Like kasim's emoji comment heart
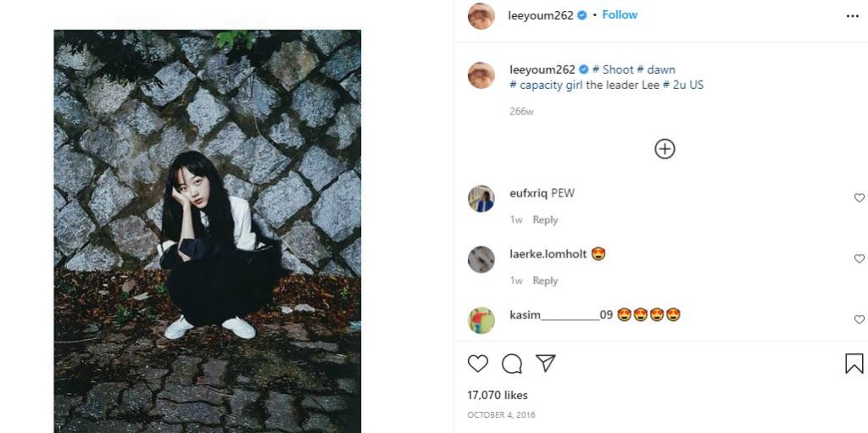 point(859,319)
